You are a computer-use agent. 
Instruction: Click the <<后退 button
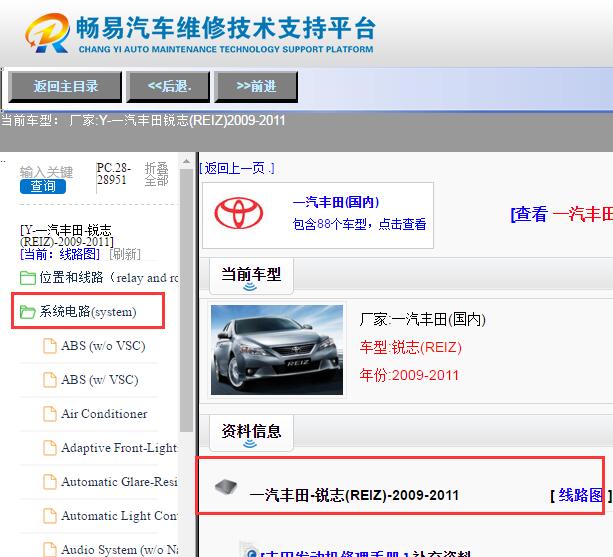168,87
